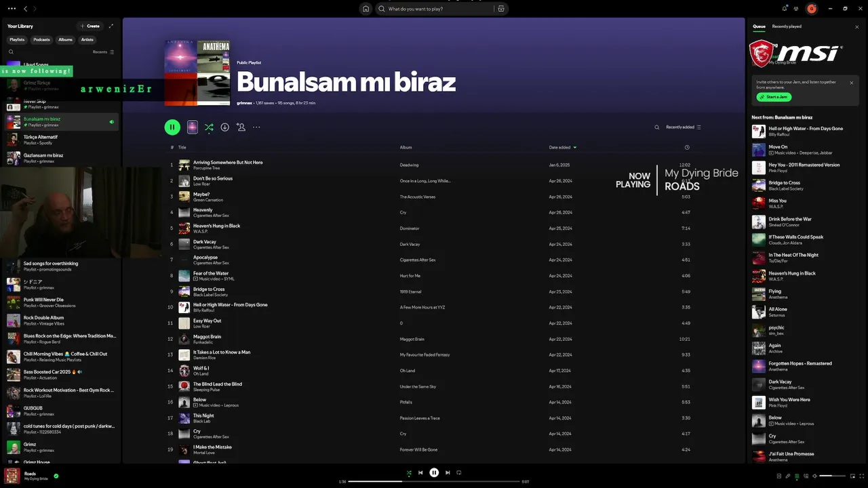The height and width of the screenshot is (488, 868).
Task: Show lyrics with microphone icon
Action: click(788, 476)
